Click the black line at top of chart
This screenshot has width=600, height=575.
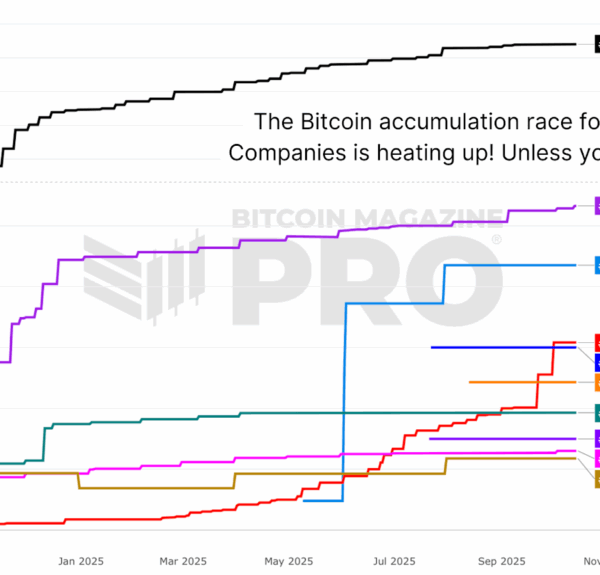pos(300,68)
